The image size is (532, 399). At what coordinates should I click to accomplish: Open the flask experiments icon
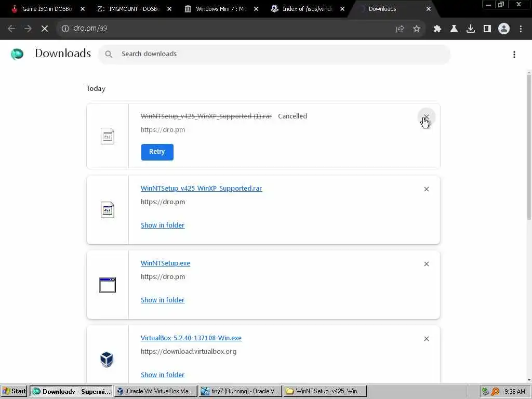[x=454, y=29]
